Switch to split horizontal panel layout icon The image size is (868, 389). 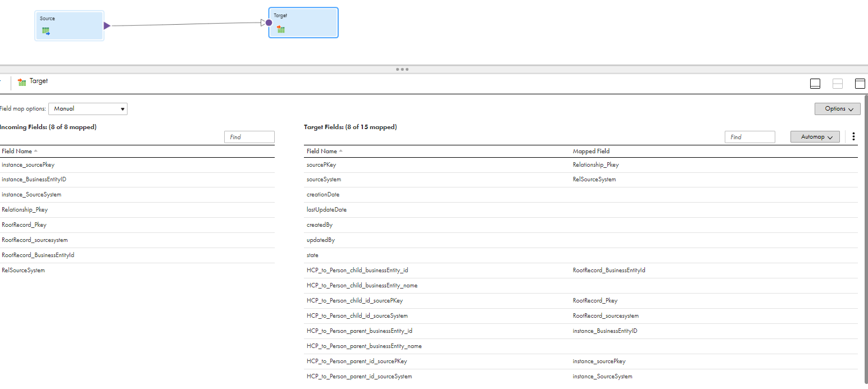coord(838,84)
